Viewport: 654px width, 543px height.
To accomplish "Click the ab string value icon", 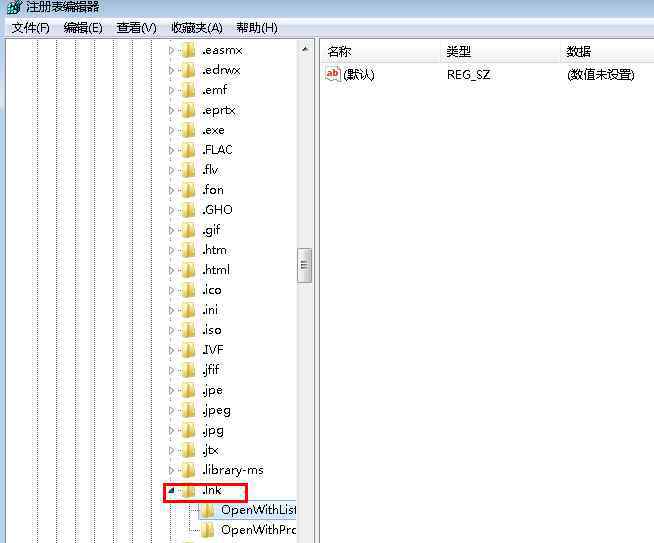I will tap(333, 74).
